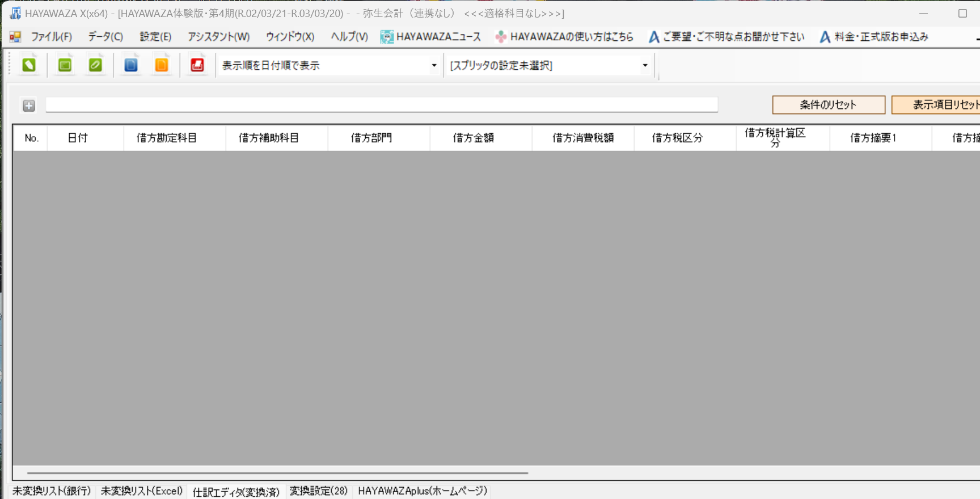Open the 設定(E) menu
980x499 pixels.
(155, 37)
